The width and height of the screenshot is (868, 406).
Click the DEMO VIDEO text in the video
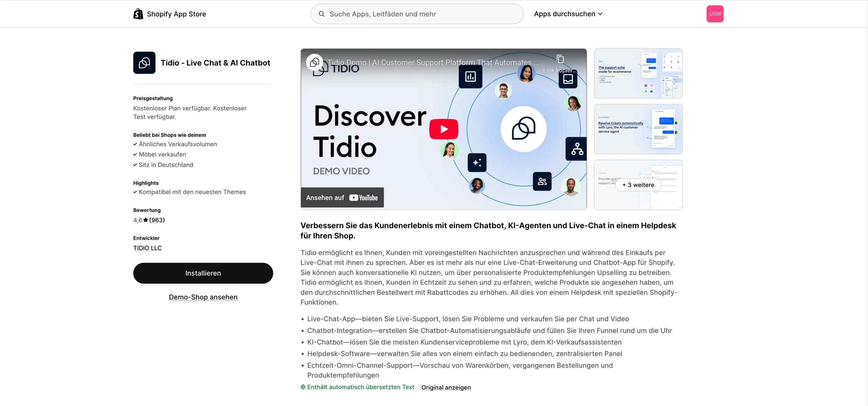pos(341,171)
